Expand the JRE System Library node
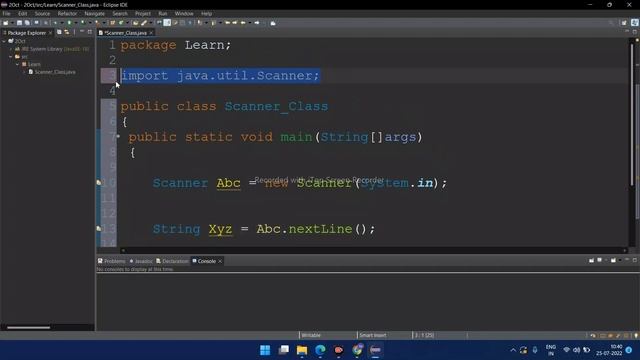 [x=11, y=49]
